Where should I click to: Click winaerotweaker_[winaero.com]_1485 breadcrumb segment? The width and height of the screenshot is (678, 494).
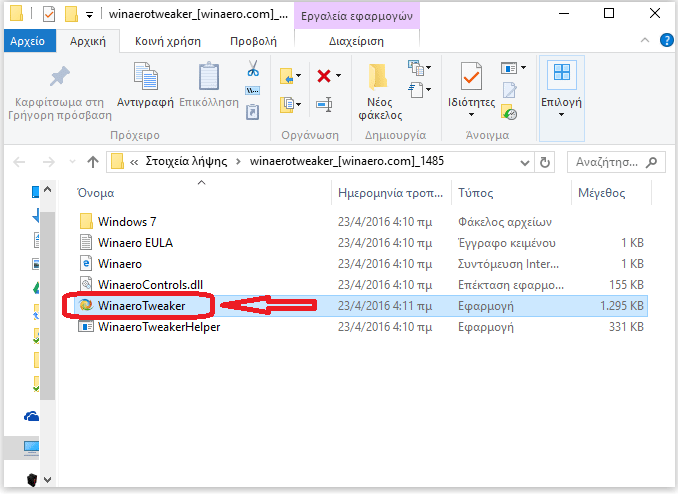(x=347, y=161)
